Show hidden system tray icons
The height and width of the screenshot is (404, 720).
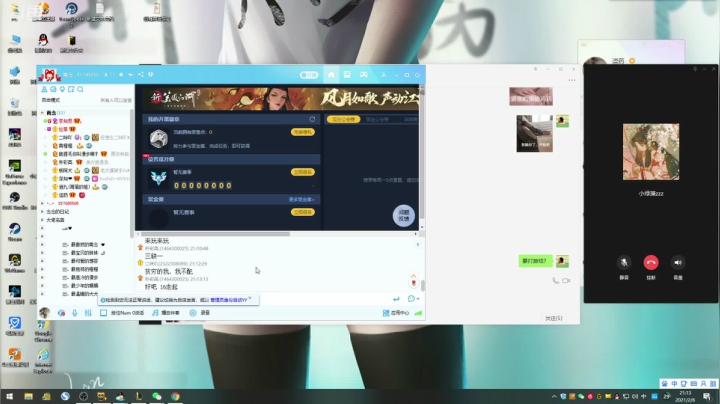click(x=554, y=396)
